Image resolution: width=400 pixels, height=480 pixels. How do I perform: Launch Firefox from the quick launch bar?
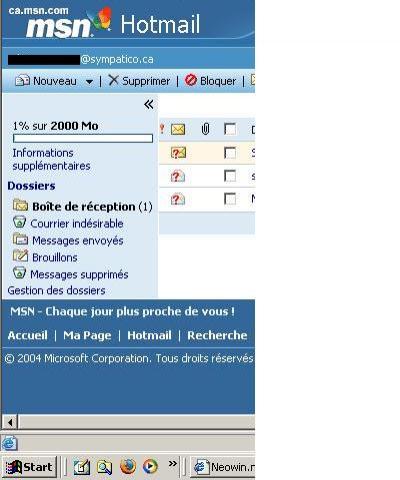pos(128,466)
